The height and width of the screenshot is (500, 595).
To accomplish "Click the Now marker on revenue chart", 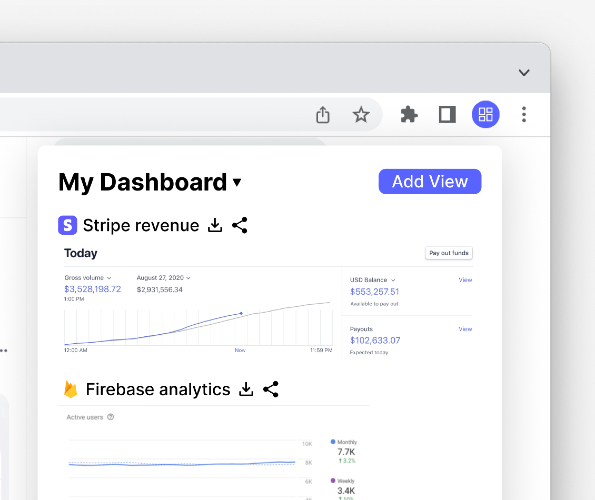I will point(240,350).
